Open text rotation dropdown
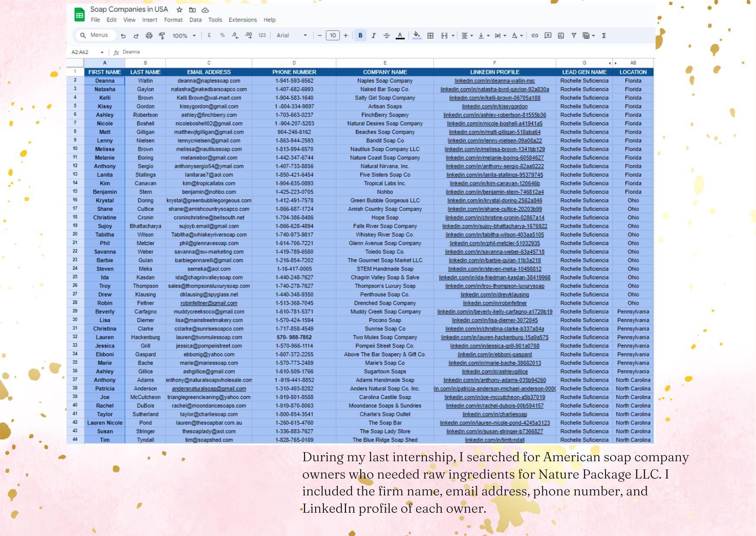The width and height of the screenshot is (756, 536). pyautogui.click(x=517, y=35)
